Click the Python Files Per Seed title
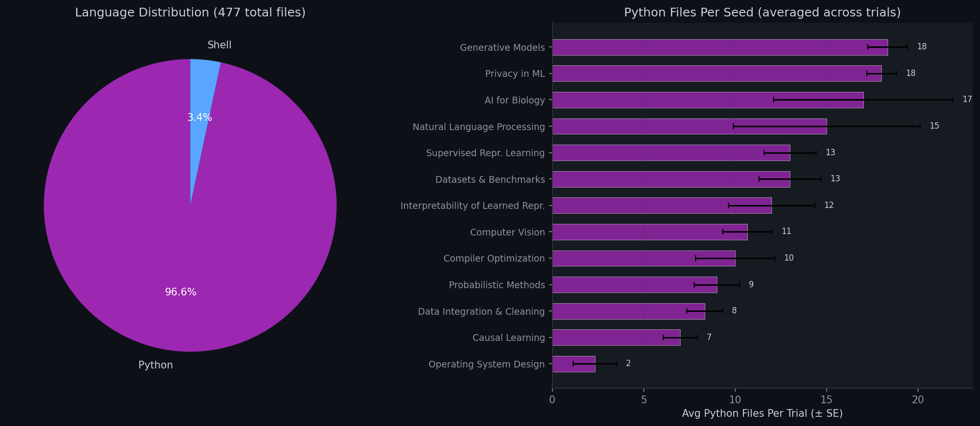The height and width of the screenshot is (426, 980). (762, 13)
